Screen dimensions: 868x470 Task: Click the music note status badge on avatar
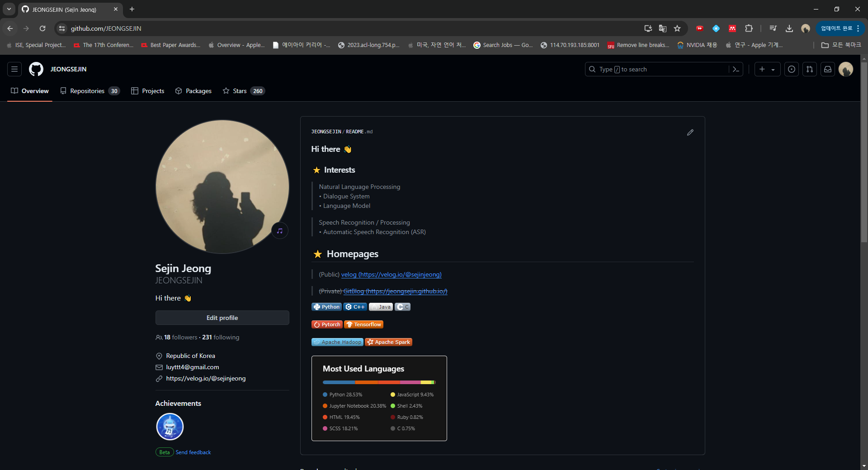click(x=280, y=231)
